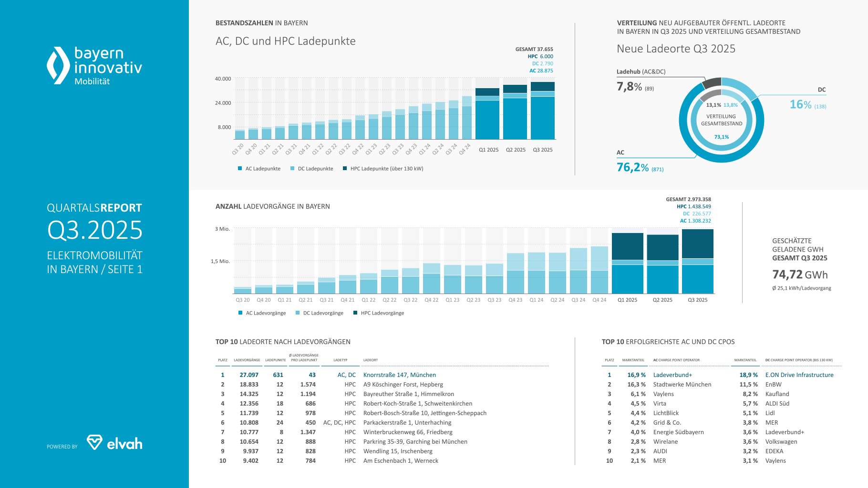
Task: Click the 76,2% AC share value
Action: tap(632, 167)
